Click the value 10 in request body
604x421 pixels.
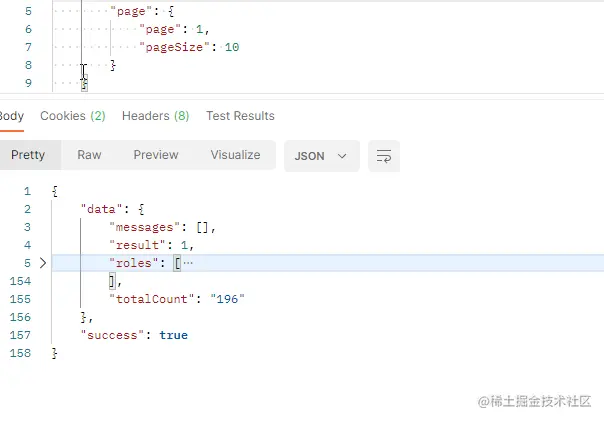click(232, 47)
